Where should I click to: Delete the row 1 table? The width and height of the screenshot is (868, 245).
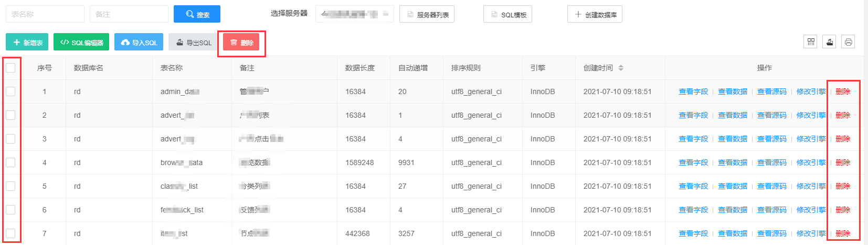(x=843, y=91)
